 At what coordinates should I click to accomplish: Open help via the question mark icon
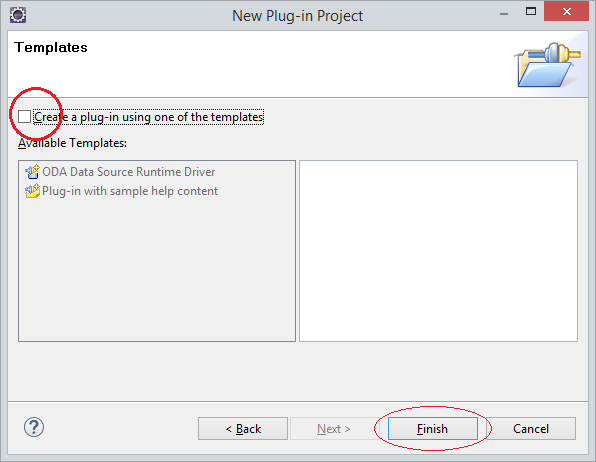click(34, 427)
